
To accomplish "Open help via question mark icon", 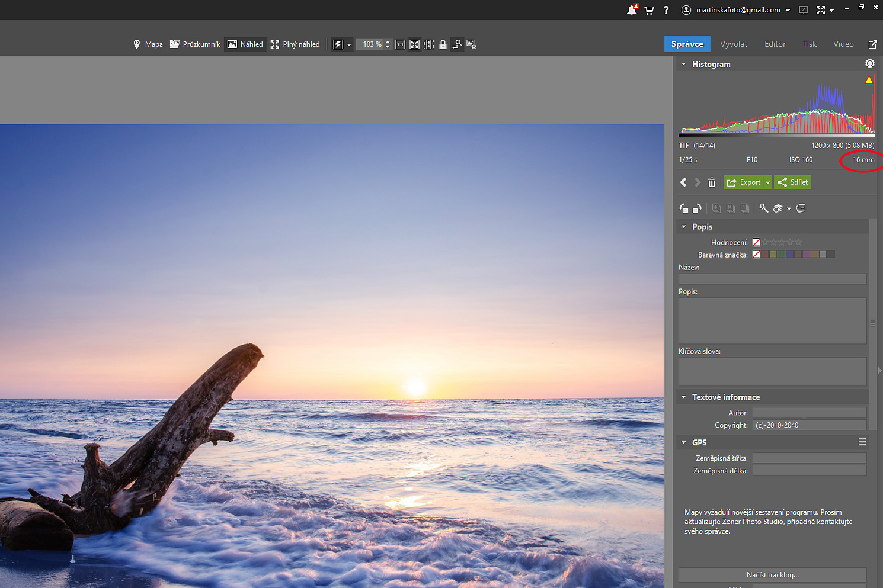I will 666,10.
